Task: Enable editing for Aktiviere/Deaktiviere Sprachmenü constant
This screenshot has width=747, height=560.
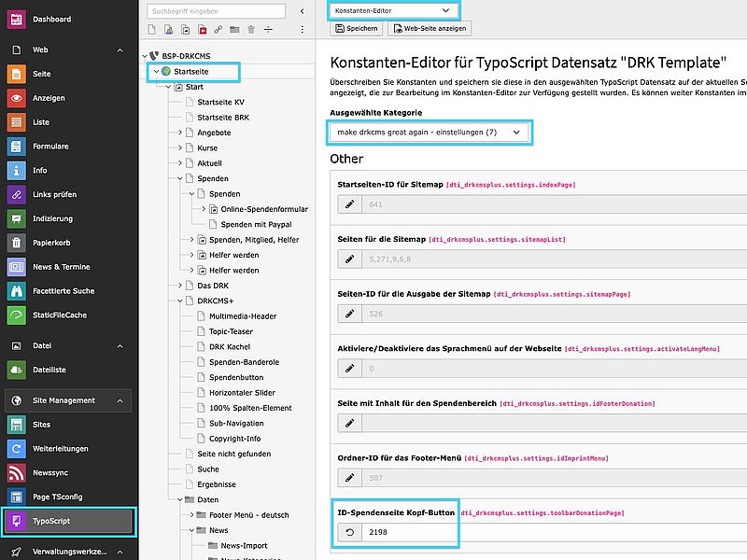Action: 350,369
